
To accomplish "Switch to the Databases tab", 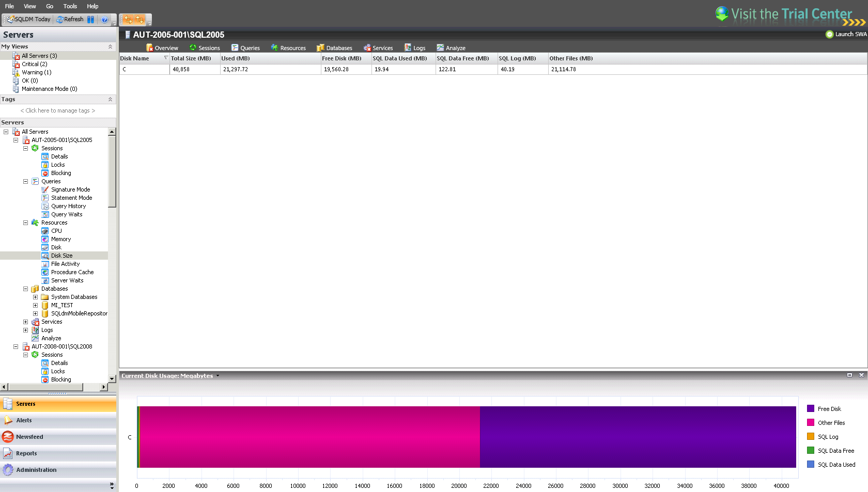I will pos(334,48).
